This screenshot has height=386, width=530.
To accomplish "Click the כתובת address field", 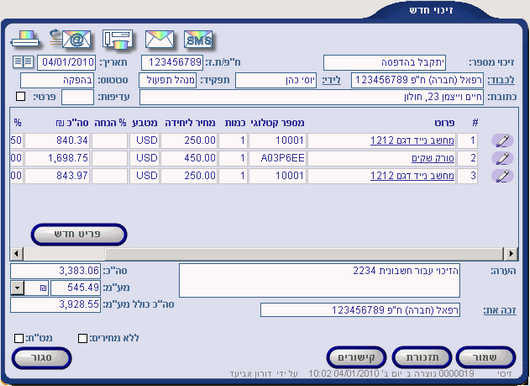I will [311, 97].
